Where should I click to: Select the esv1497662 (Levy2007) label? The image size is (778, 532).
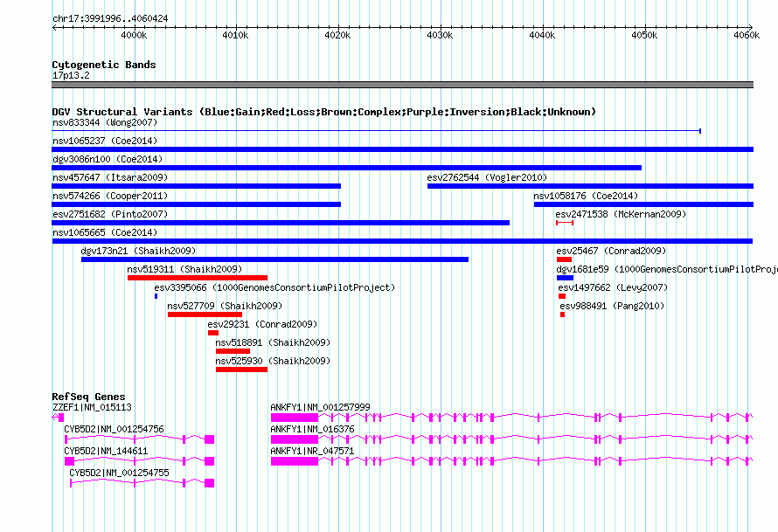(613, 287)
